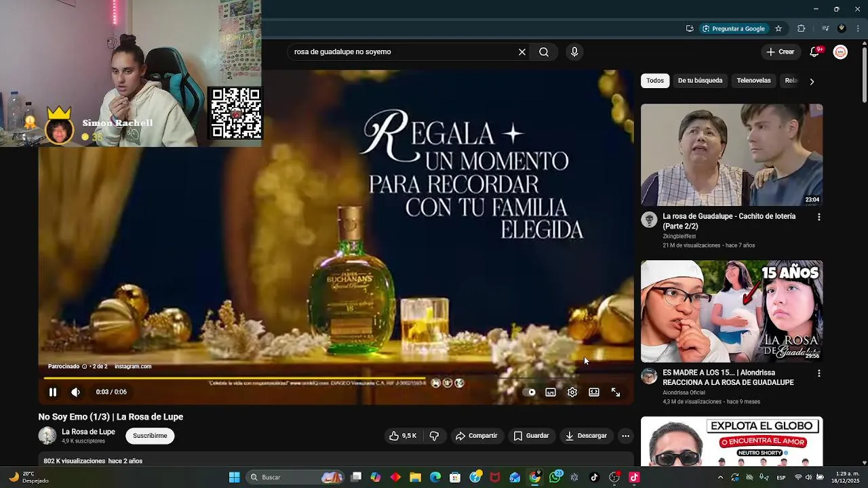Open Chrome media controls icon
This screenshot has width=868, height=488.
(825, 28)
